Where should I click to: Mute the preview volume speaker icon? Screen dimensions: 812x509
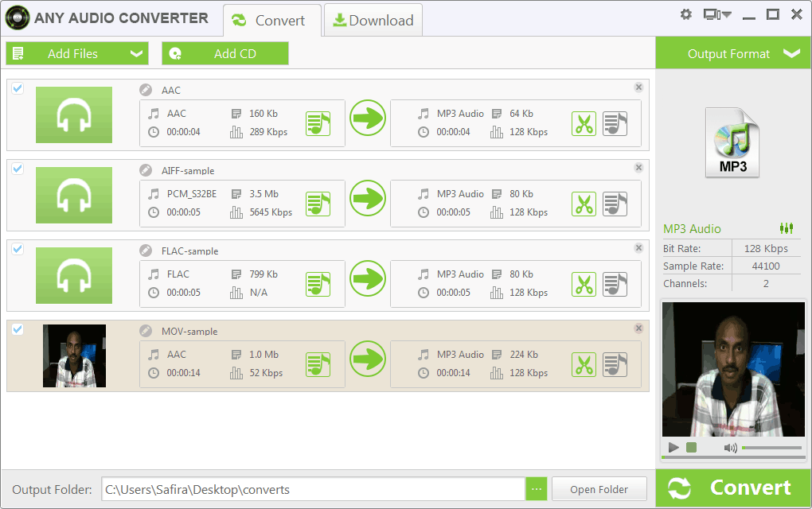coord(730,448)
